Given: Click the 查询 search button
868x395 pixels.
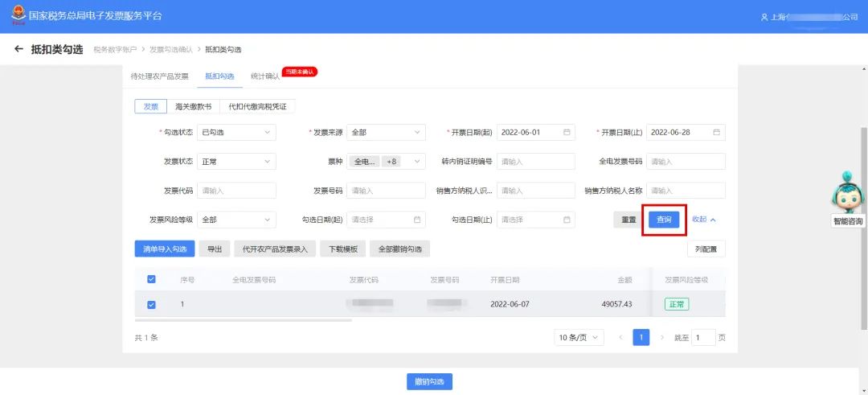Looking at the screenshot, I should pyautogui.click(x=664, y=220).
